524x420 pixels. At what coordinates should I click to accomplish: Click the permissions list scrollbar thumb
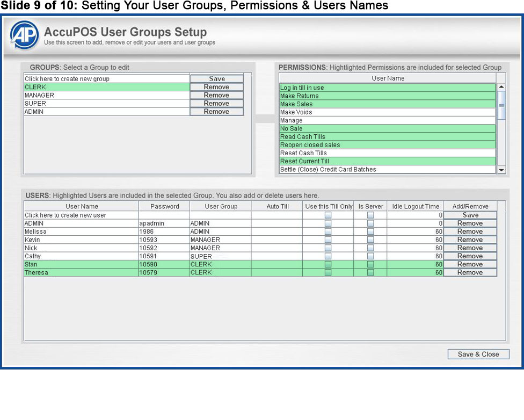pyautogui.click(x=501, y=105)
